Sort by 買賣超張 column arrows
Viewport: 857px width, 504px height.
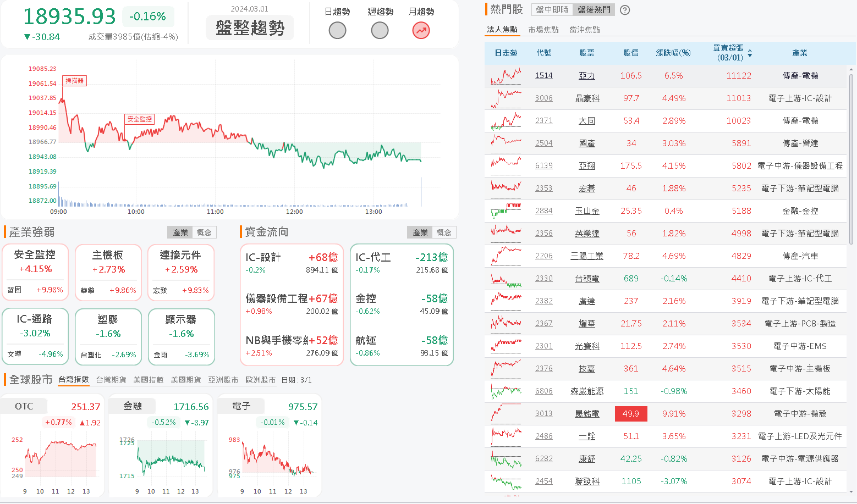click(750, 53)
